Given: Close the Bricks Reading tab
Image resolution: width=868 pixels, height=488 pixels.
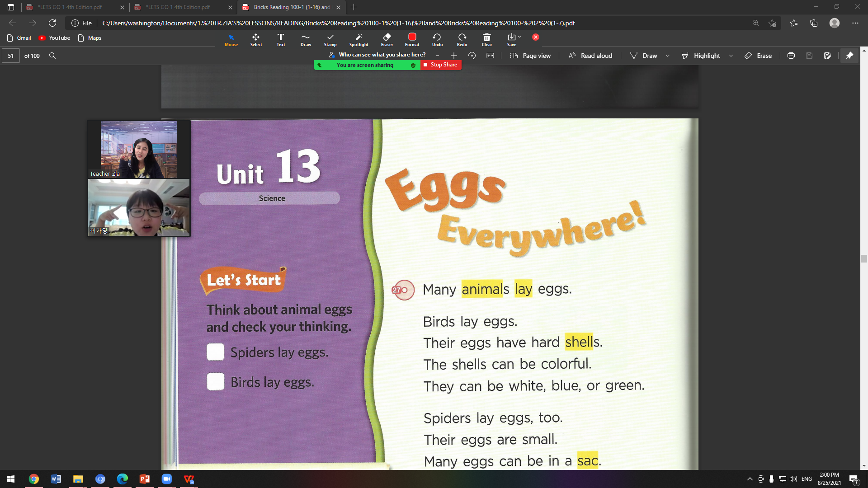Looking at the screenshot, I should [x=338, y=7].
